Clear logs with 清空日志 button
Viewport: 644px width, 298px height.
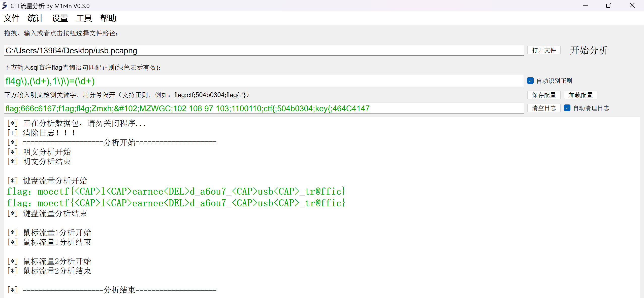tap(544, 108)
